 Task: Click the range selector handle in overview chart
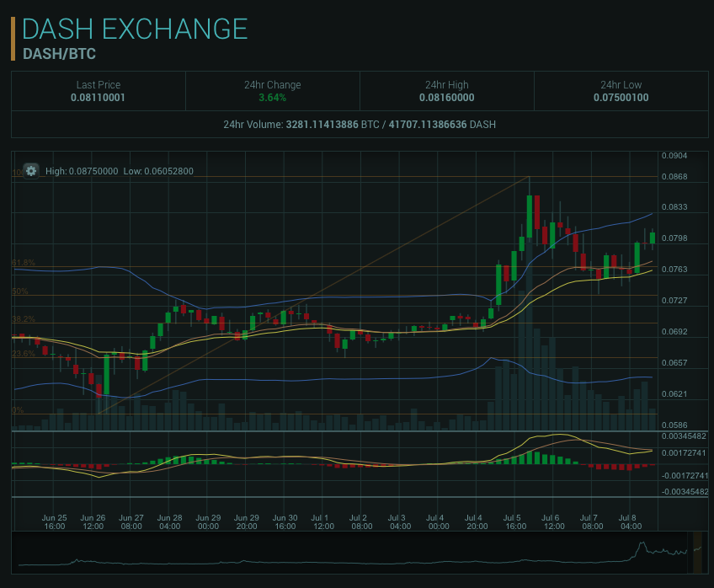pyautogui.click(x=698, y=553)
